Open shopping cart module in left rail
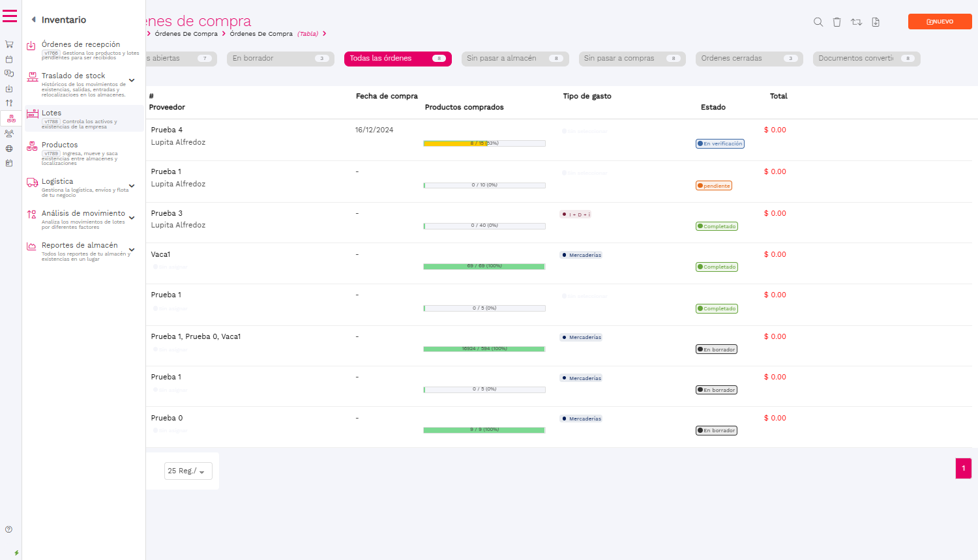The image size is (978, 560). tap(9, 44)
